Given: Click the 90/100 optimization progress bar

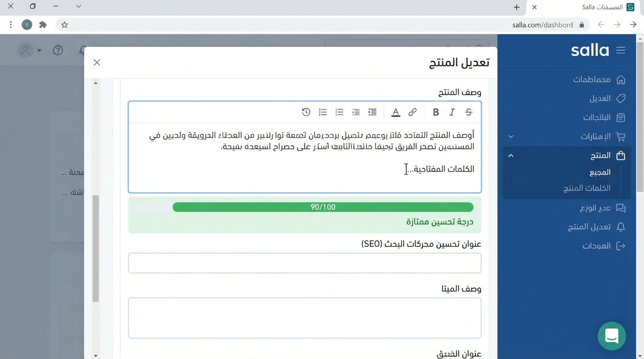Looking at the screenshot, I should coord(323,207).
